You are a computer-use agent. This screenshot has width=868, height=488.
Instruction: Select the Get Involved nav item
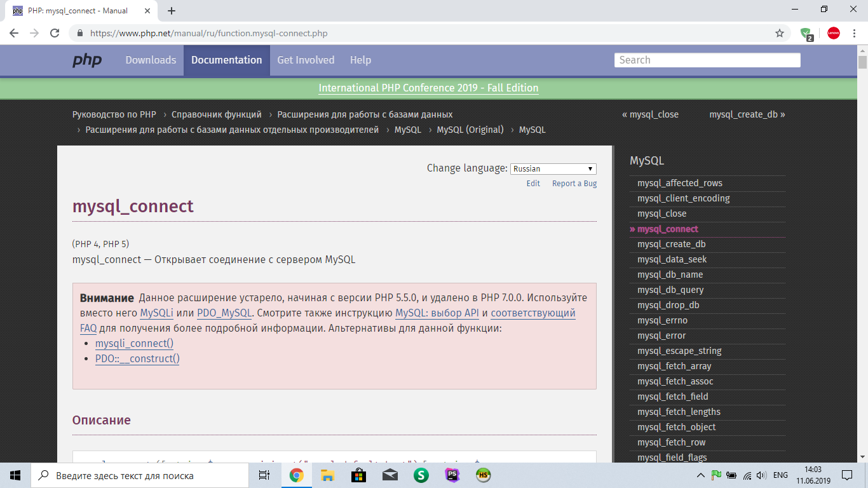tap(306, 60)
